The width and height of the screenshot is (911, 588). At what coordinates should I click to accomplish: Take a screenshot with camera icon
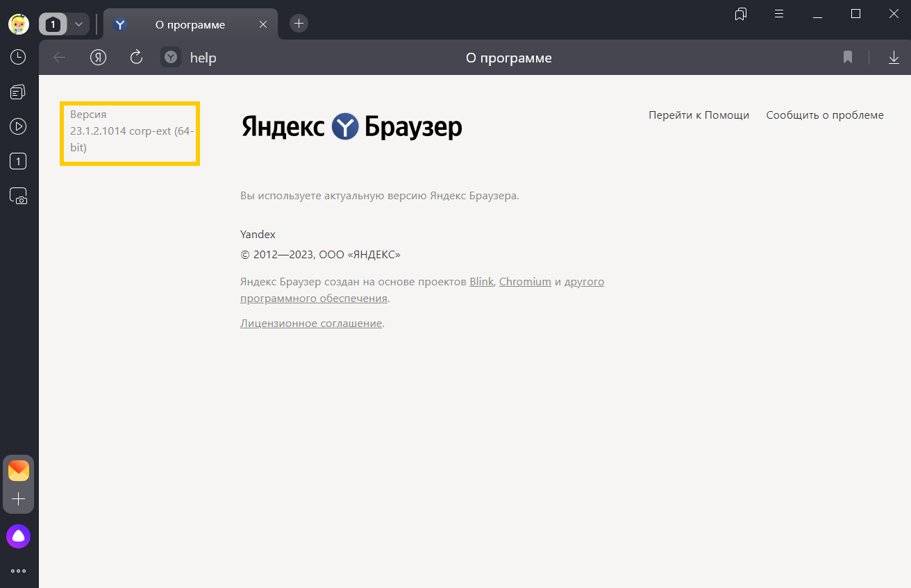(18, 196)
